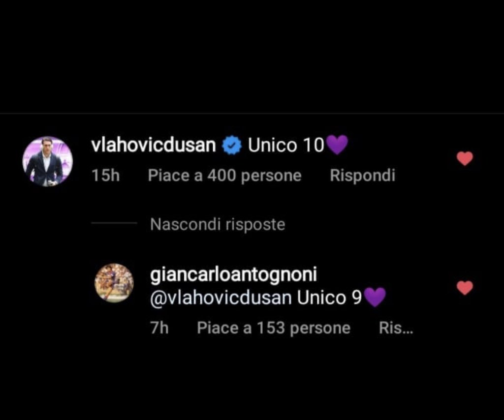Tap the purple heart emoji after Unico 9
This screenshot has width=504, height=420.
[x=374, y=297]
